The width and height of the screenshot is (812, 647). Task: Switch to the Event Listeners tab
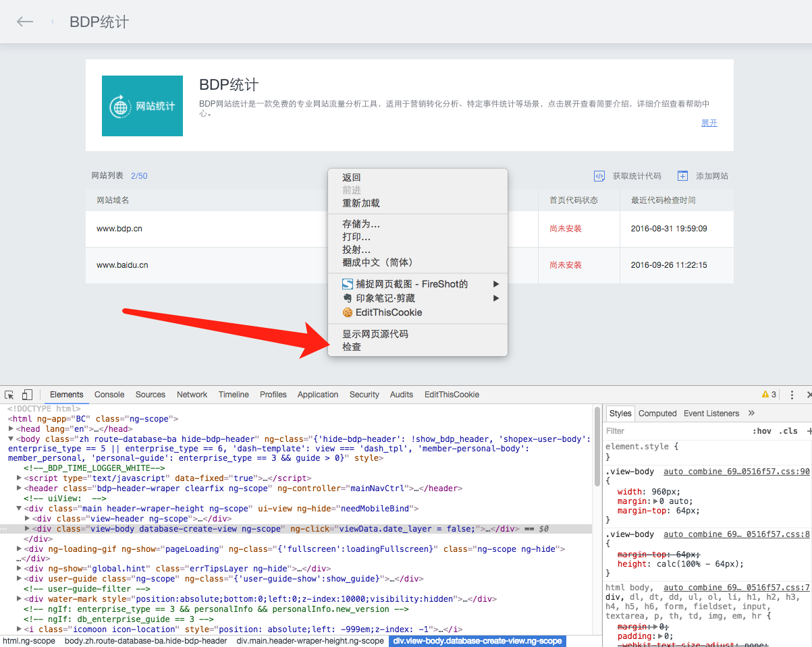point(711,414)
